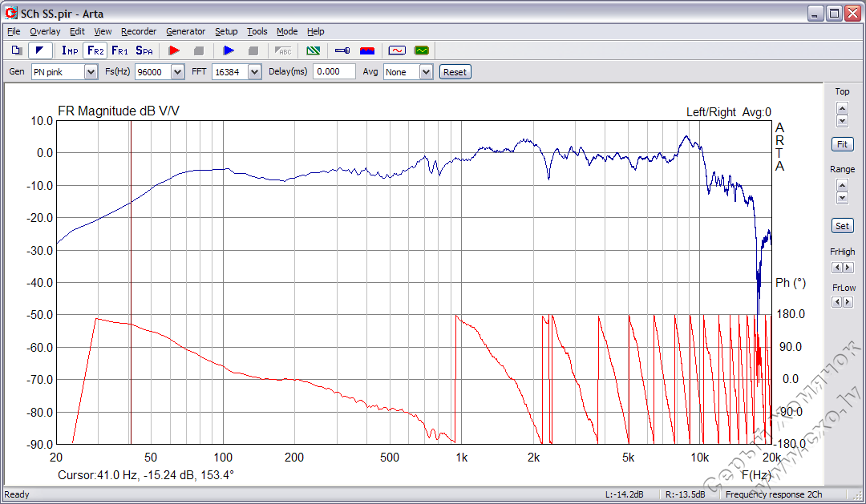Screen dimensions: 866x504
Task: Open the Edit menu
Action: pos(77,31)
